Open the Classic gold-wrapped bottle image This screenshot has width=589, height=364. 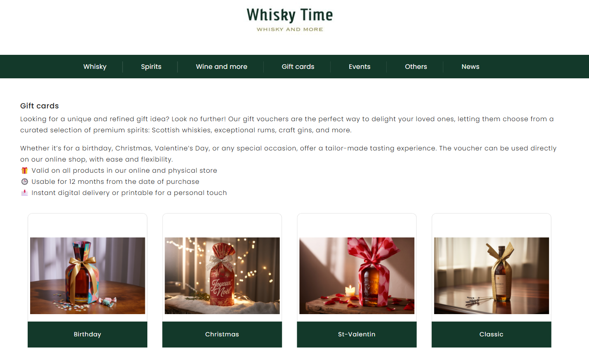[x=491, y=276]
